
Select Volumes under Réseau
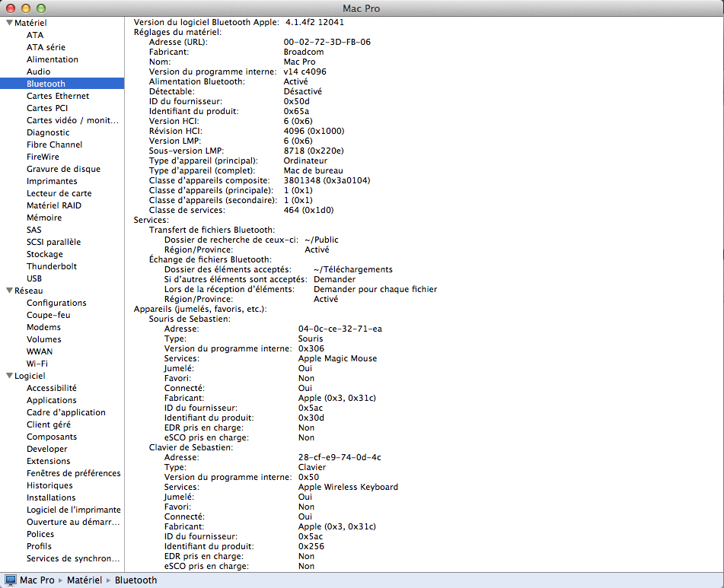44,339
